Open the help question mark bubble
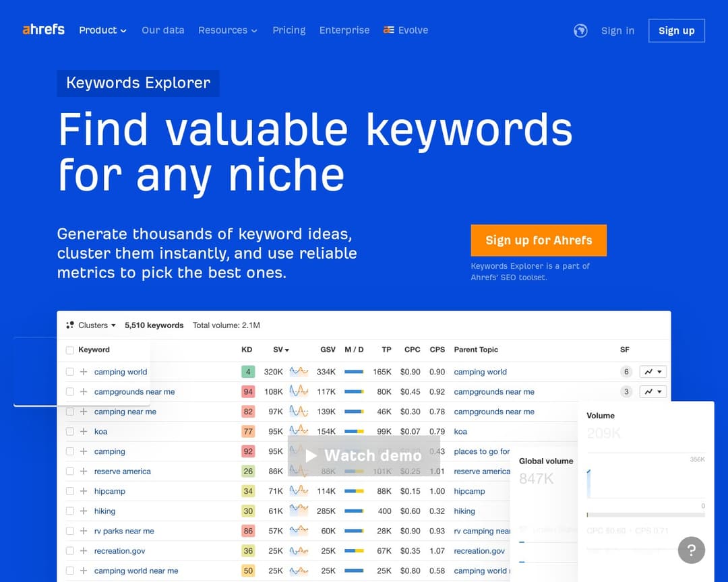The width and height of the screenshot is (728, 582). pyautogui.click(x=692, y=550)
